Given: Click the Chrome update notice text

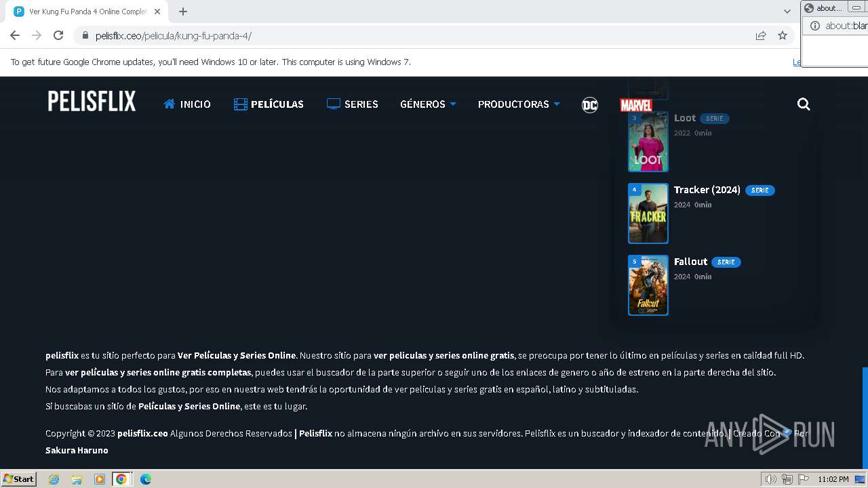Looking at the screenshot, I should (211, 62).
